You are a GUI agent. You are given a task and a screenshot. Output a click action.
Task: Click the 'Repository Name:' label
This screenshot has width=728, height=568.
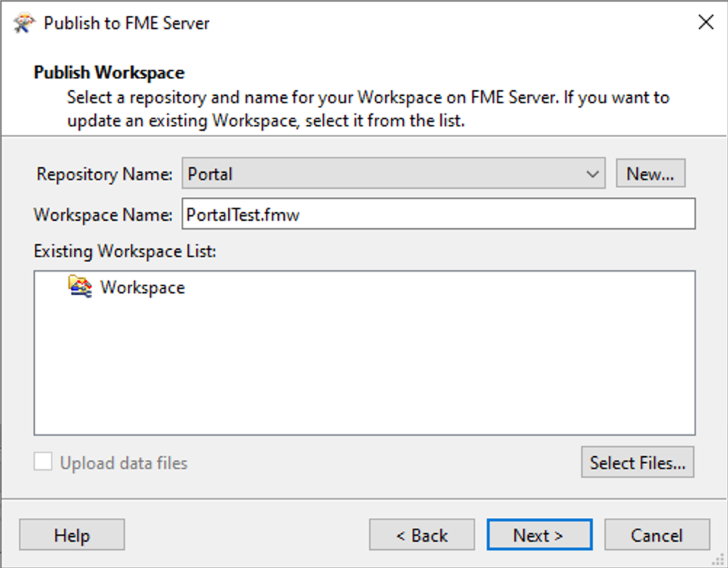click(105, 174)
